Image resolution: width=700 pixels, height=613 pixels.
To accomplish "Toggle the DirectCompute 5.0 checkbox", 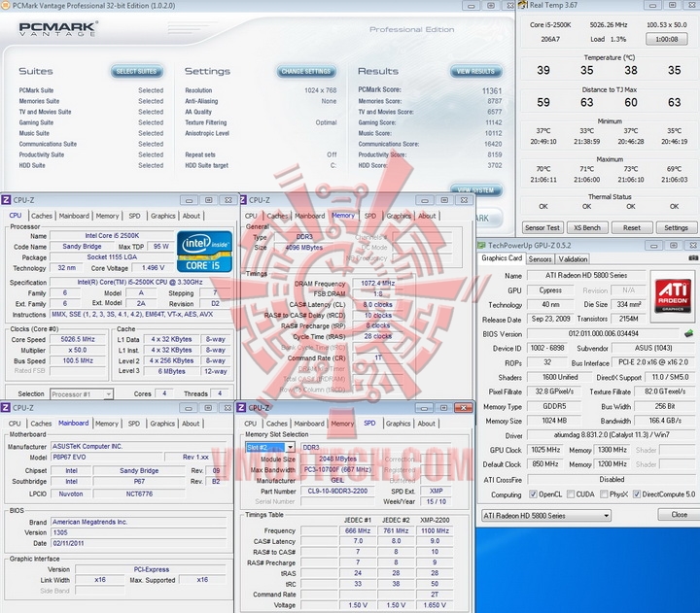I will click(637, 494).
